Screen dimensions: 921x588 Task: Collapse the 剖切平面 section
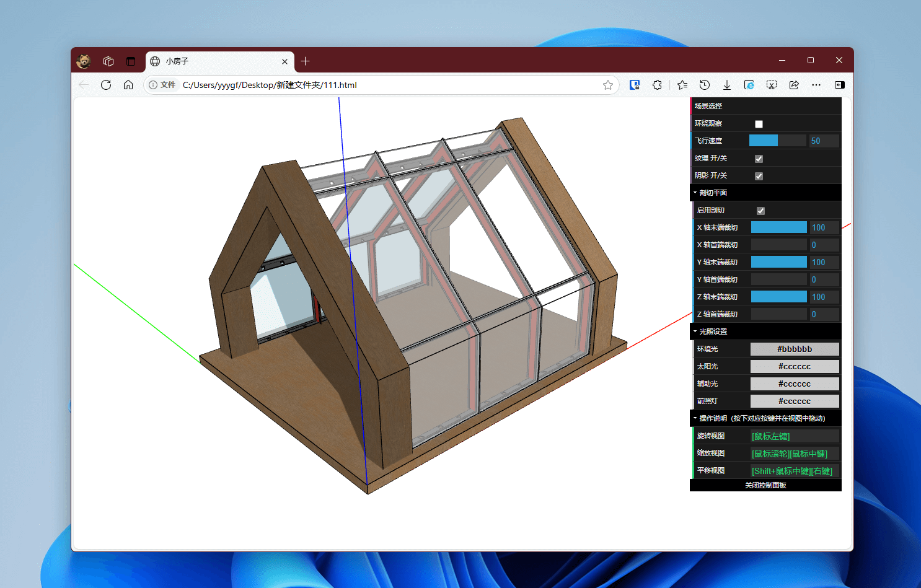pos(713,193)
